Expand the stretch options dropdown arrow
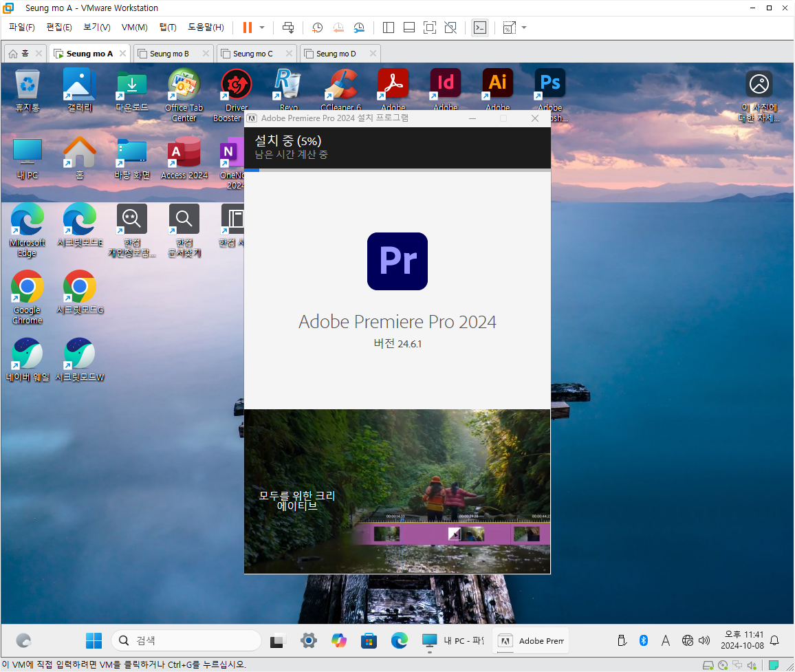The width and height of the screenshot is (795, 672). coord(524,28)
